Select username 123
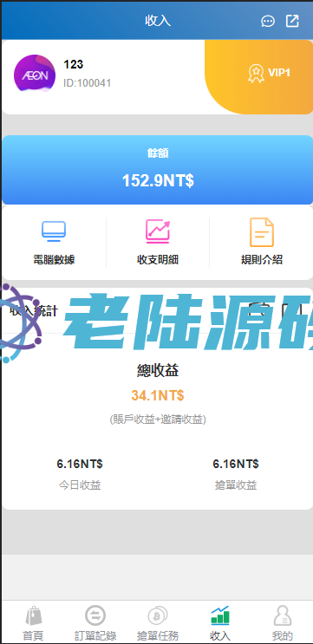313x644 pixels. [x=73, y=64]
